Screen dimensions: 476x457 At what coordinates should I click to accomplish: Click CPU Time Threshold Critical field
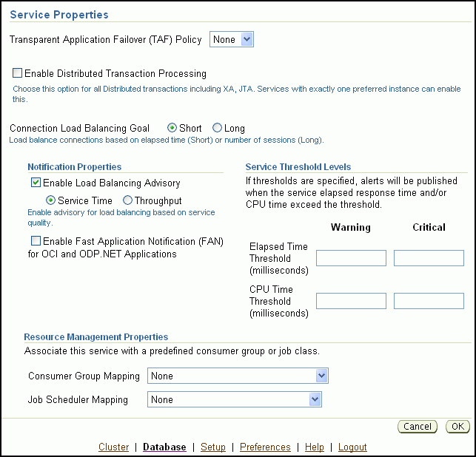[x=429, y=301]
